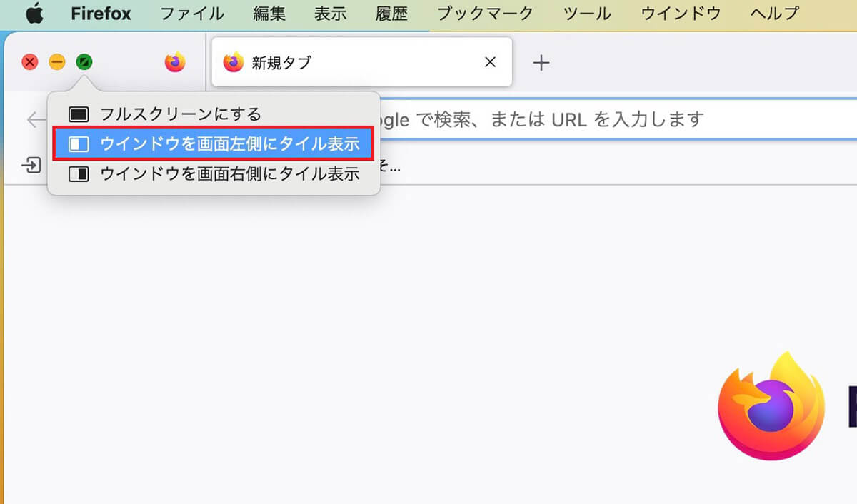
Task: Open the ブックマーク menu
Action: (485, 14)
